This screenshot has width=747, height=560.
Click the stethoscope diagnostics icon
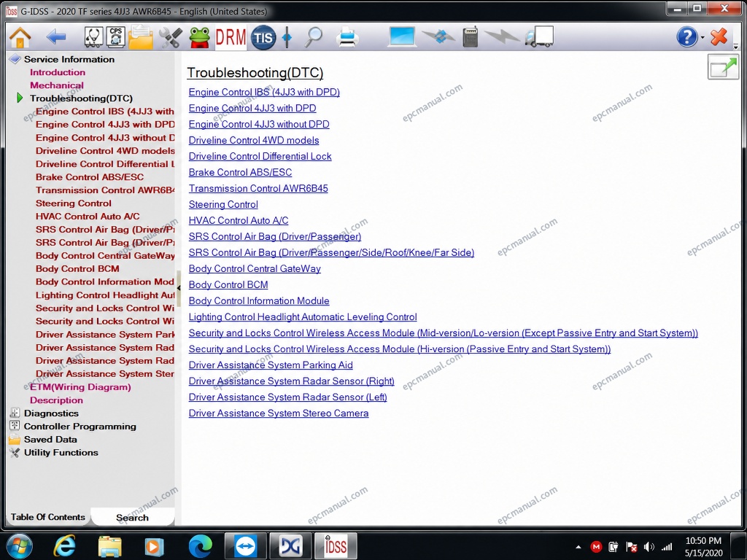pos(93,37)
